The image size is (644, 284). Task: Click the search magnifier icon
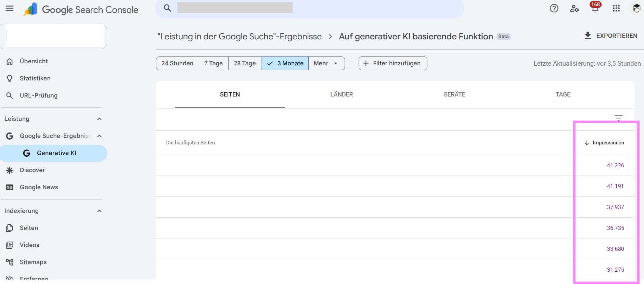tap(167, 8)
